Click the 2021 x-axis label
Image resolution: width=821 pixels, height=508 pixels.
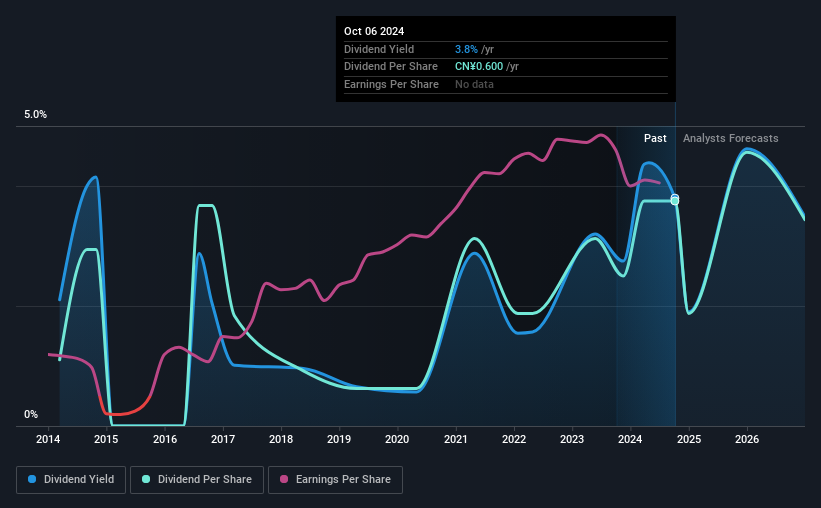click(x=456, y=439)
